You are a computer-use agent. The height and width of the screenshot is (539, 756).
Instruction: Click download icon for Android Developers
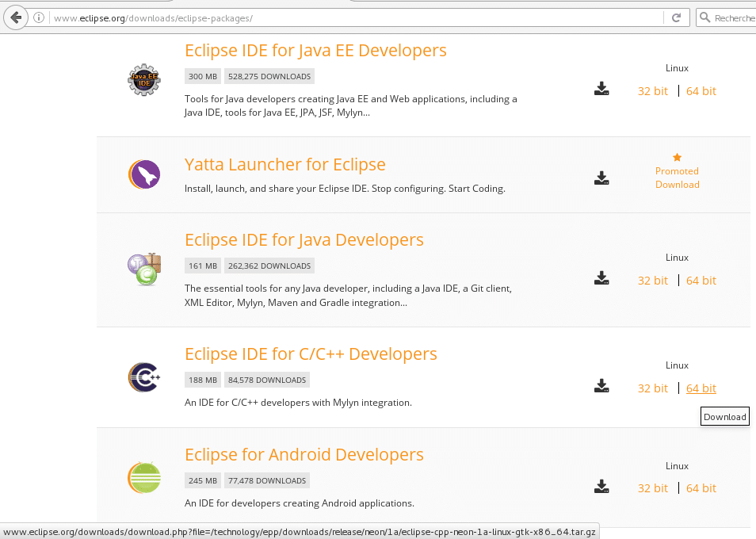coord(601,487)
